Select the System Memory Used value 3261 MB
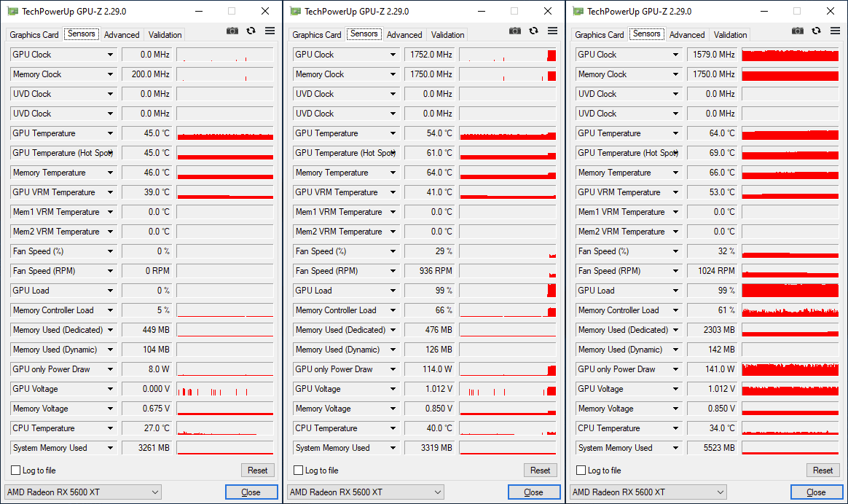The width and height of the screenshot is (848, 504). pos(146,448)
